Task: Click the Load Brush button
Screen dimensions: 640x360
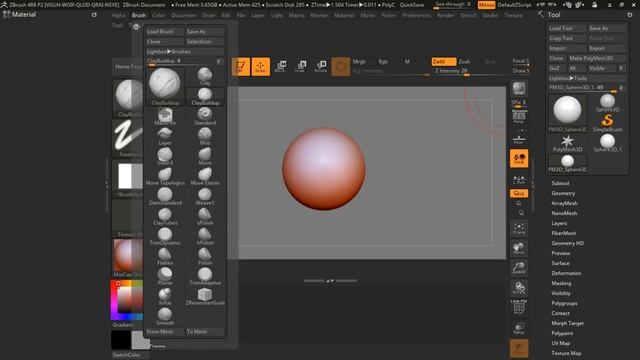Action: (164, 31)
